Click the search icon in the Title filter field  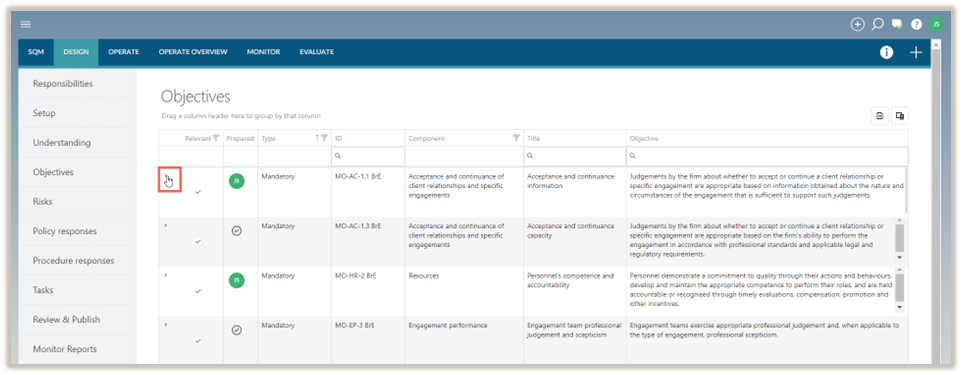530,156
